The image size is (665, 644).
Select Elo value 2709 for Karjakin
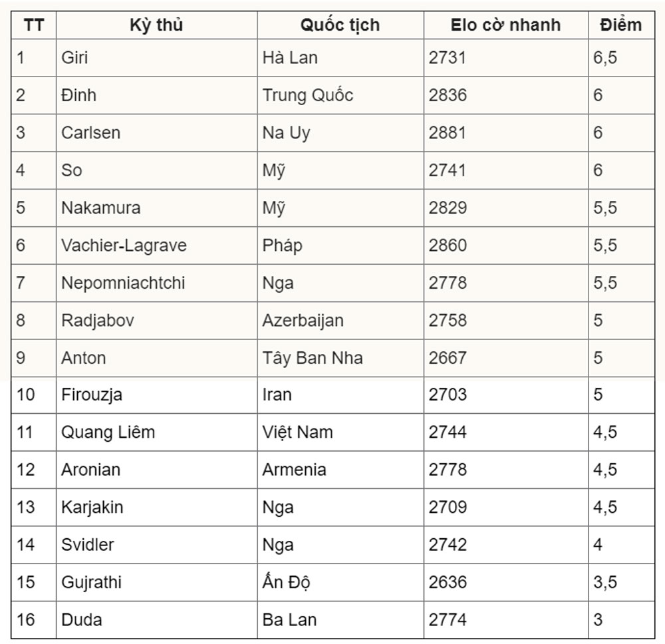coord(505,508)
